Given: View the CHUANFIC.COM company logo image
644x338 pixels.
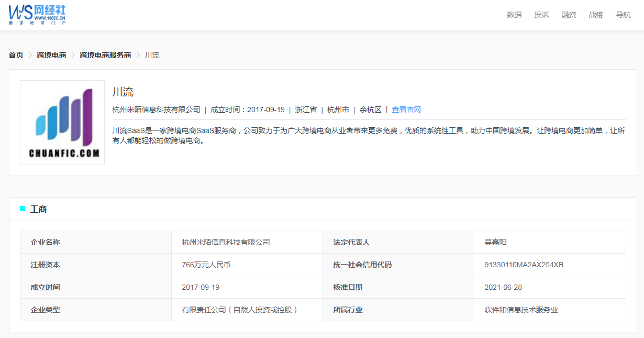Looking at the screenshot, I should tap(62, 123).
